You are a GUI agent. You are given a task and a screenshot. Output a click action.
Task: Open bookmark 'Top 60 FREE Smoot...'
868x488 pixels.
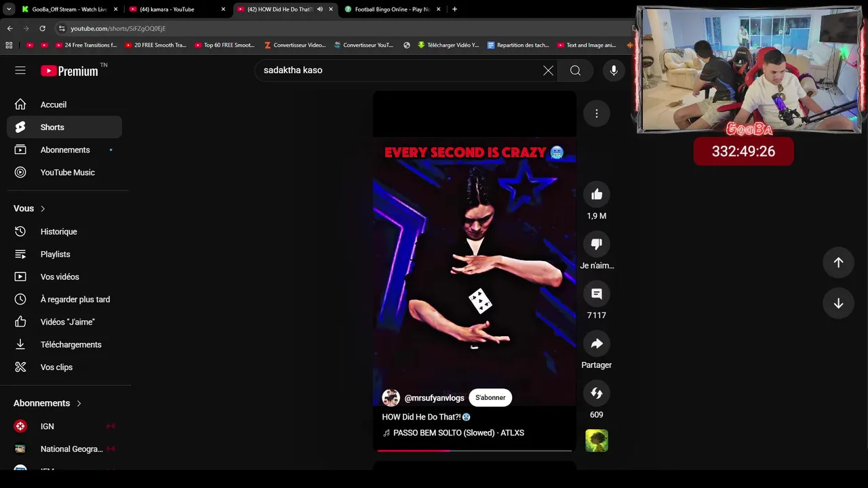224,45
